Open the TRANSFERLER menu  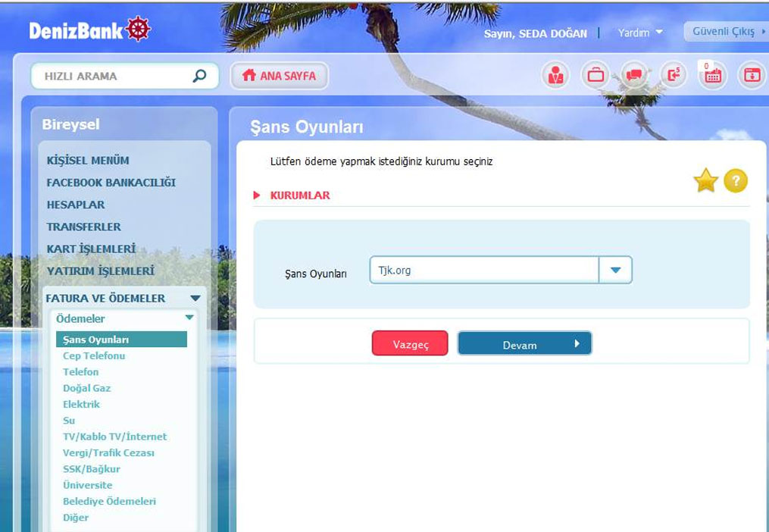coord(83,227)
